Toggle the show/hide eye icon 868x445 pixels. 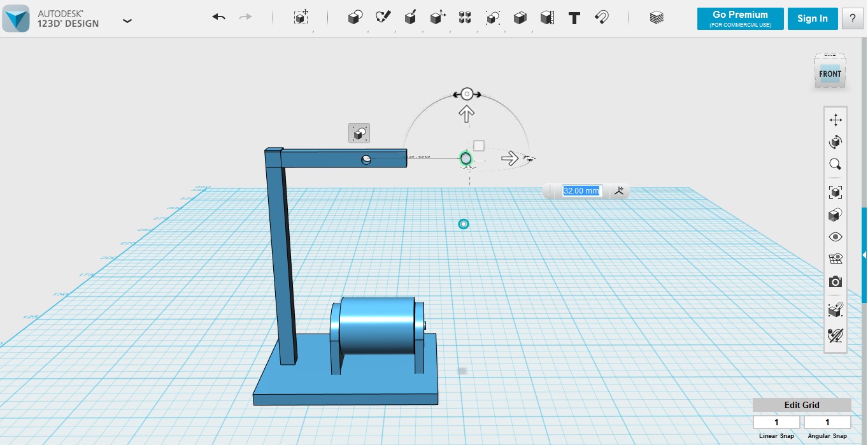[x=836, y=237]
